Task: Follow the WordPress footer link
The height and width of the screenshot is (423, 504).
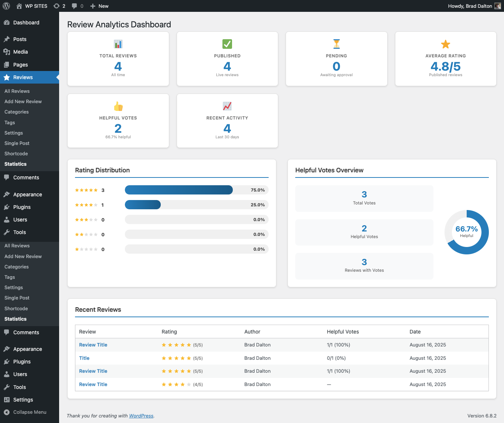Action: tap(141, 416)
